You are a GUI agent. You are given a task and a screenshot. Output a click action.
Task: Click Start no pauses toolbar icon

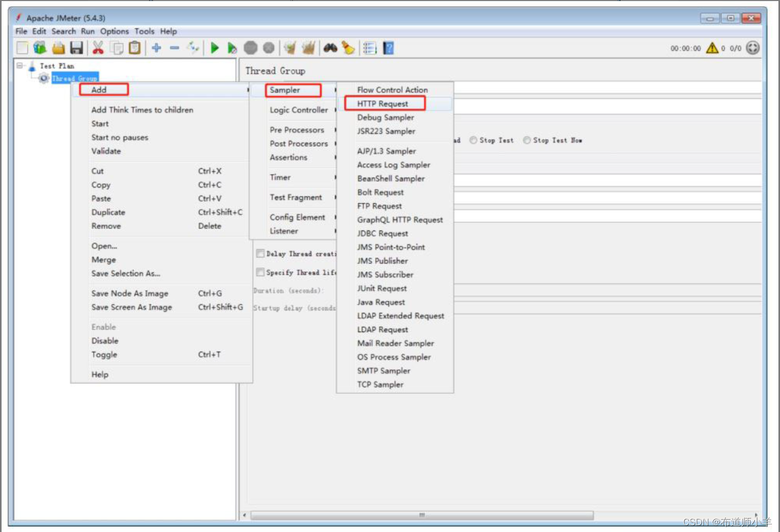232,48
